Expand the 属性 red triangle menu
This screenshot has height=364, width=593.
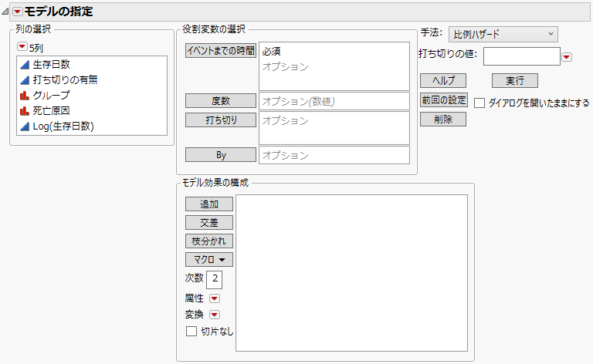click(215, 298)
